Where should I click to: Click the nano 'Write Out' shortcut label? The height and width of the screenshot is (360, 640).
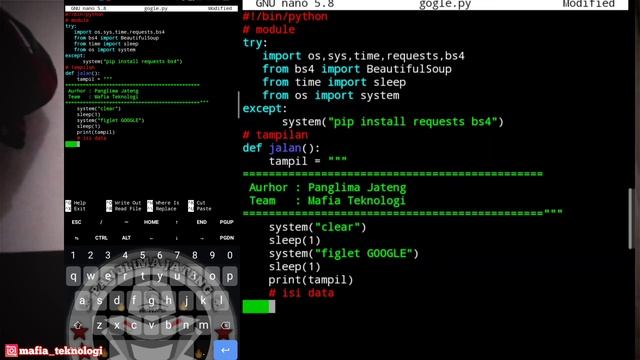(127, 203)
